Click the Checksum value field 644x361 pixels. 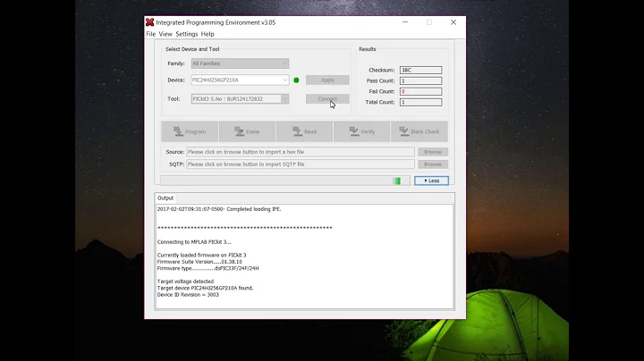pyautogui.click(x=420, y=71)
